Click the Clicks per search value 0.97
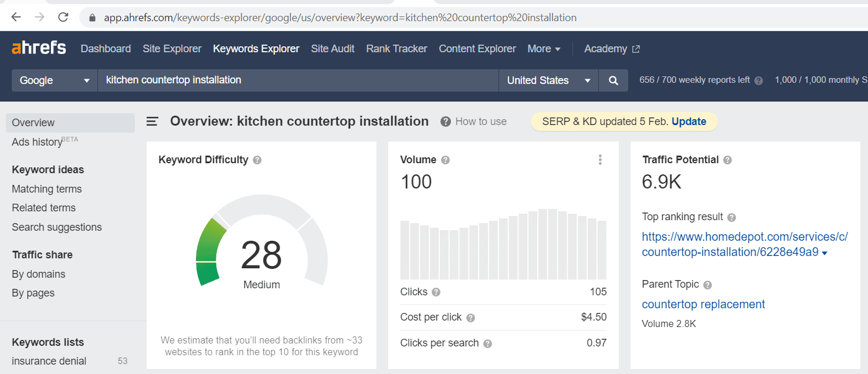The image size is (868, 374). coord(597,343)
